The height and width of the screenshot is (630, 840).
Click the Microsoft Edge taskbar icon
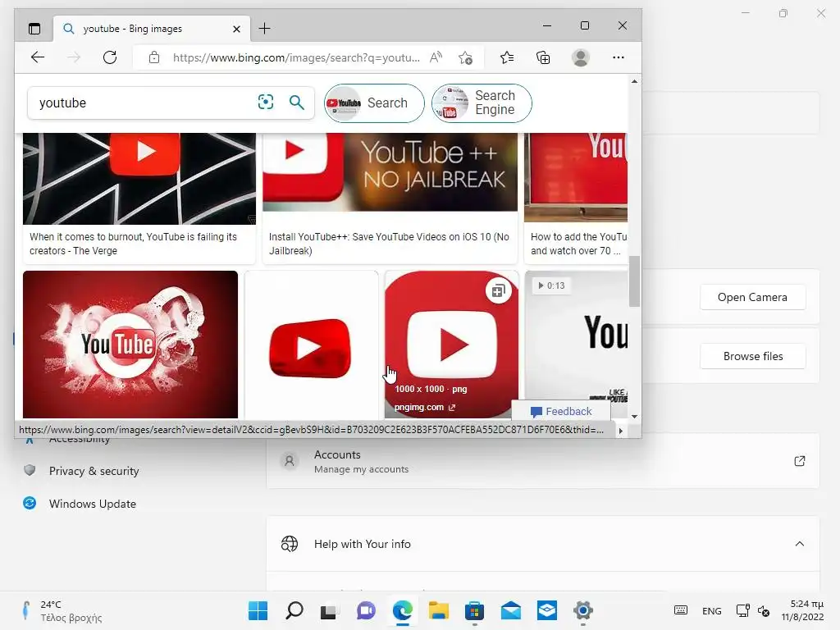402,610
